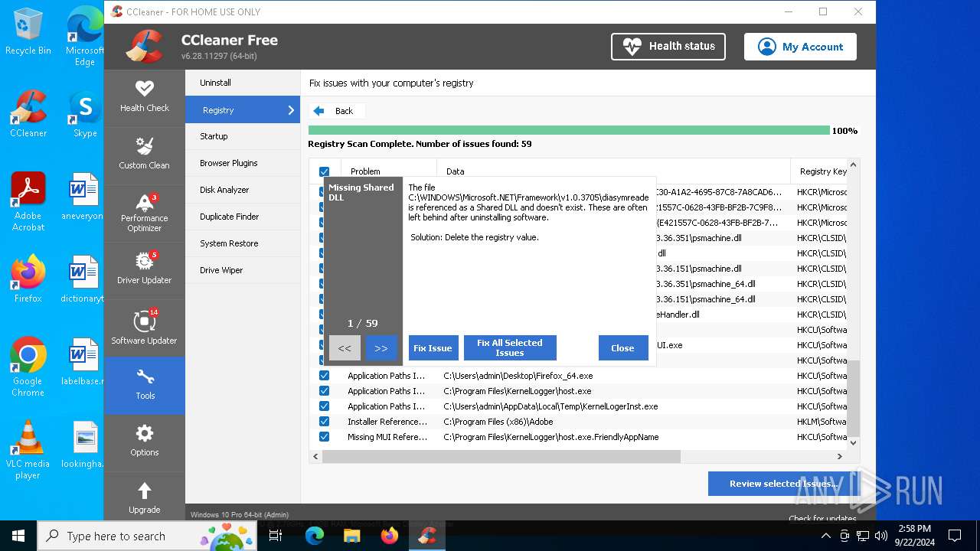Open Firefox desktop shortcut
This screenshot has height=551, width=980.
click(28, 279)
